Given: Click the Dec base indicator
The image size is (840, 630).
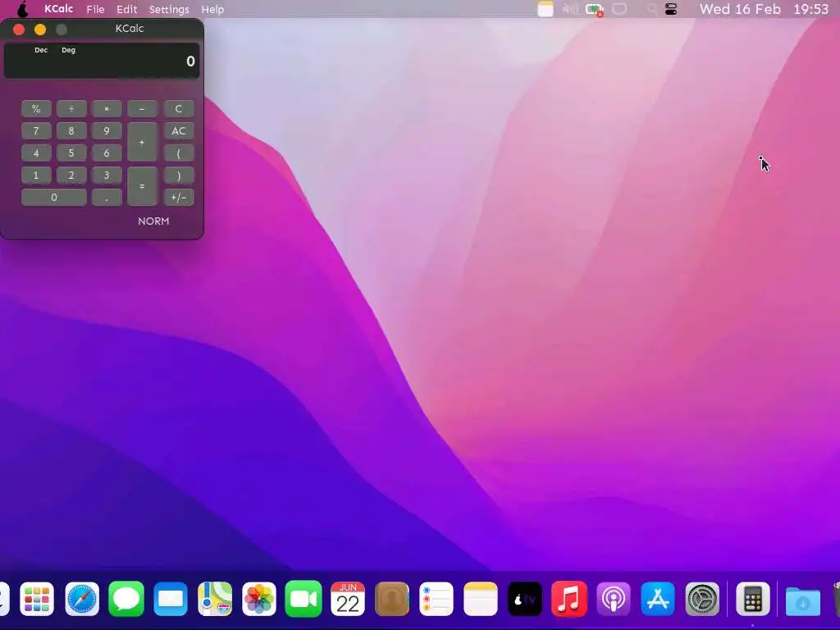Looking at the screenshot, I should [x=41, y=50].
